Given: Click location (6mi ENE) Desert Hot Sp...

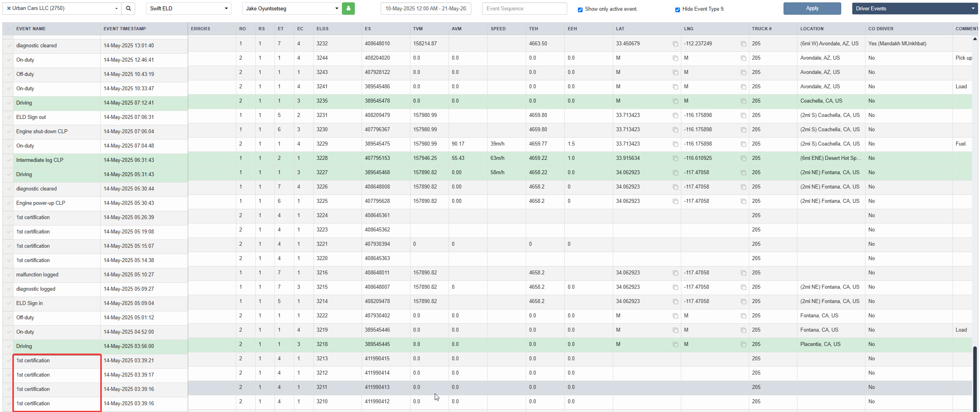Looking at the screenshot, I should pyautogui.click(x=830, y=158).
